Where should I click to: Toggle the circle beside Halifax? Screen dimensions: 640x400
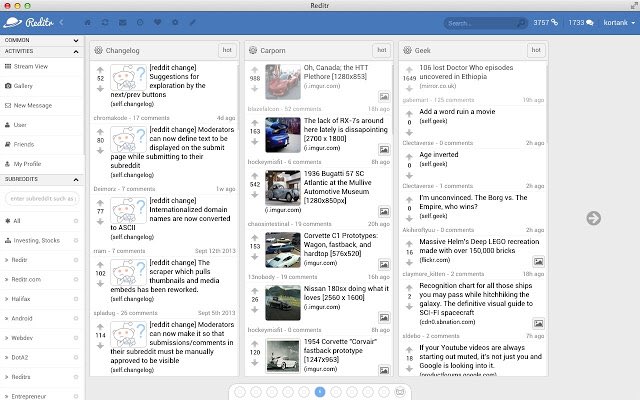tap(76, 299)
